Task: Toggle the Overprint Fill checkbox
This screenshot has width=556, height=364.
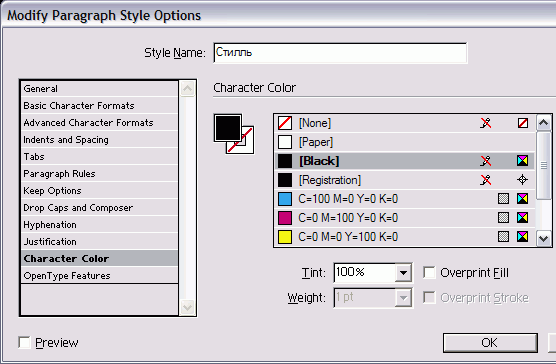Action: (x=429, y=273)
